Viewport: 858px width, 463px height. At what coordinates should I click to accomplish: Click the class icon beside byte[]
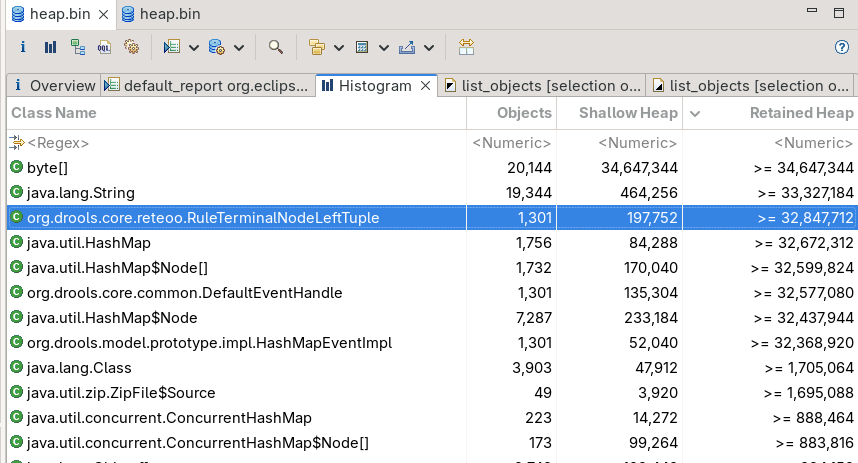point(16,167)
